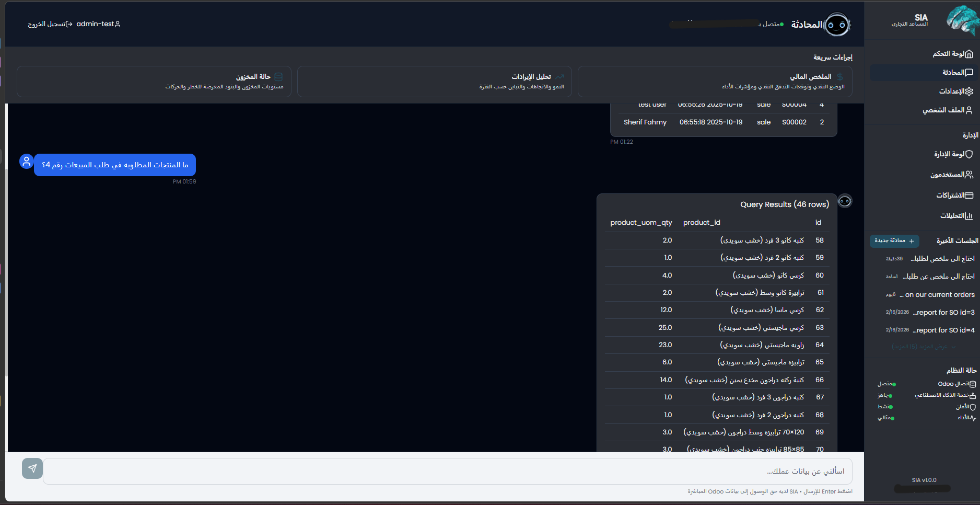The image size is (980, 505).
Task: Click the SIA brain logo
Action: [x=962, y=21]
